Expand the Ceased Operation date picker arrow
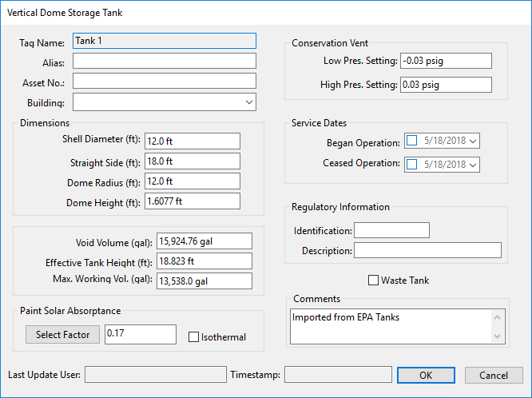This screenshot has width=532, height=398. click(x=473, y=165)
